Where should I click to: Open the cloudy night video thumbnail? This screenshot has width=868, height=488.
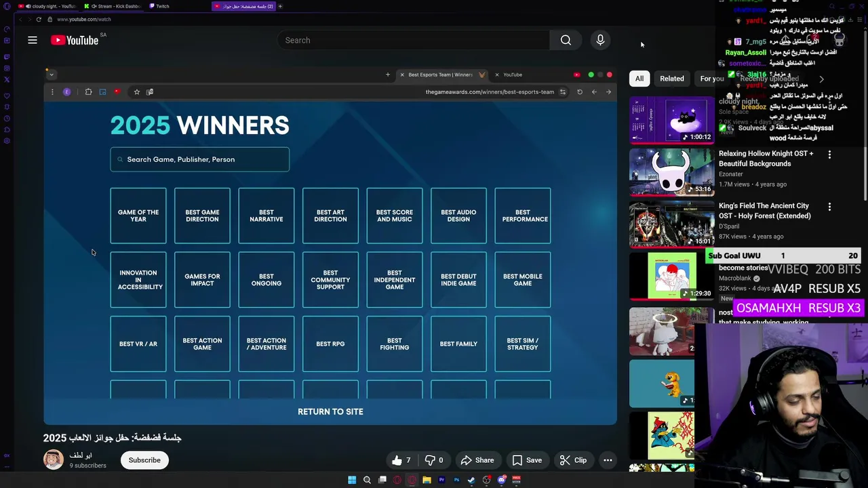(671, 120)
